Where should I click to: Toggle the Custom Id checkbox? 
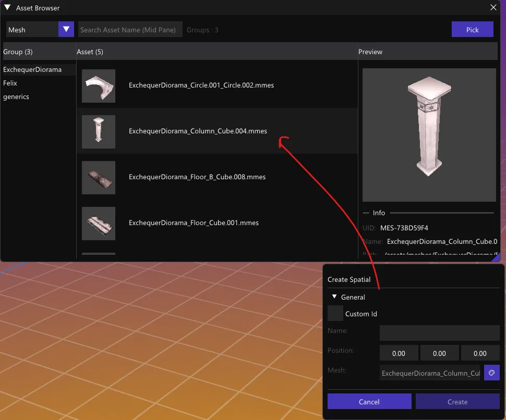[x=335, y=313]
